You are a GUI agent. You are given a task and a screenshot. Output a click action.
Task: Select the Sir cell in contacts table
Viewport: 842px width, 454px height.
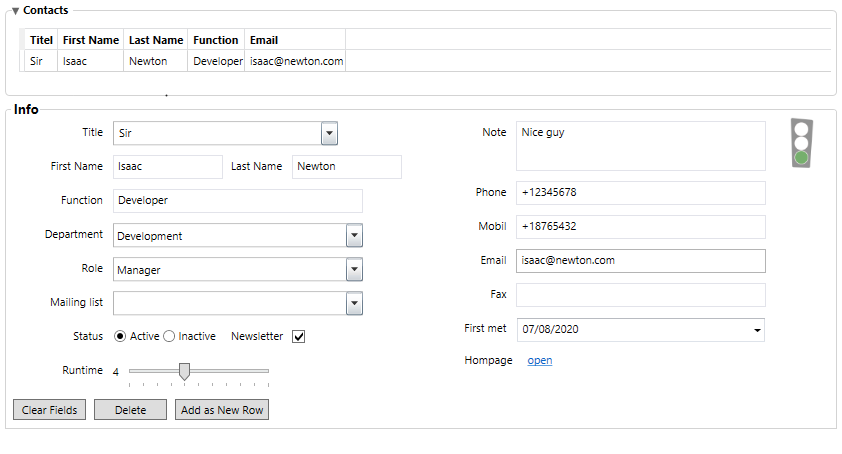point(41,61)
